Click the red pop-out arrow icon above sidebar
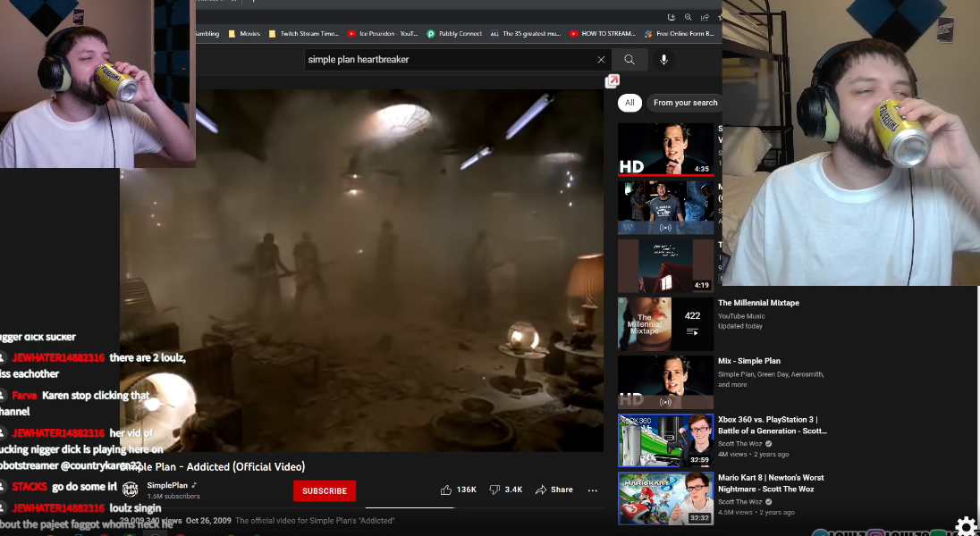 tap(612, 81)
